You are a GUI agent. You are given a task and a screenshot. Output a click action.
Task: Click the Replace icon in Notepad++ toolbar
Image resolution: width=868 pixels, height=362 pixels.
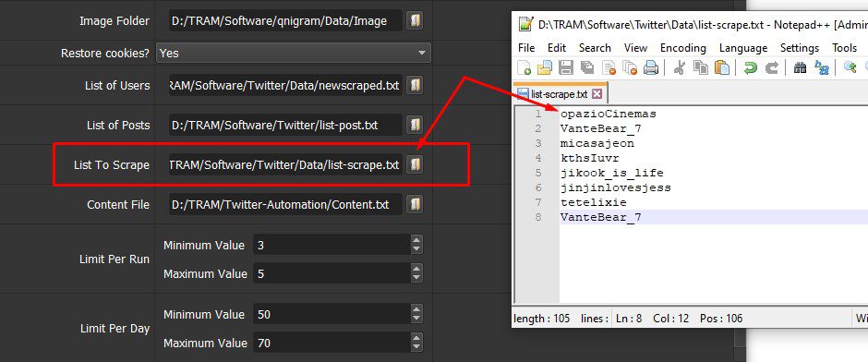click(x=822, y=68)
